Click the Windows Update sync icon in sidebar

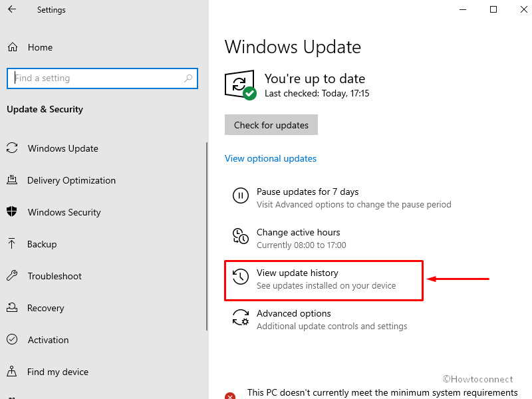(12, 148)
